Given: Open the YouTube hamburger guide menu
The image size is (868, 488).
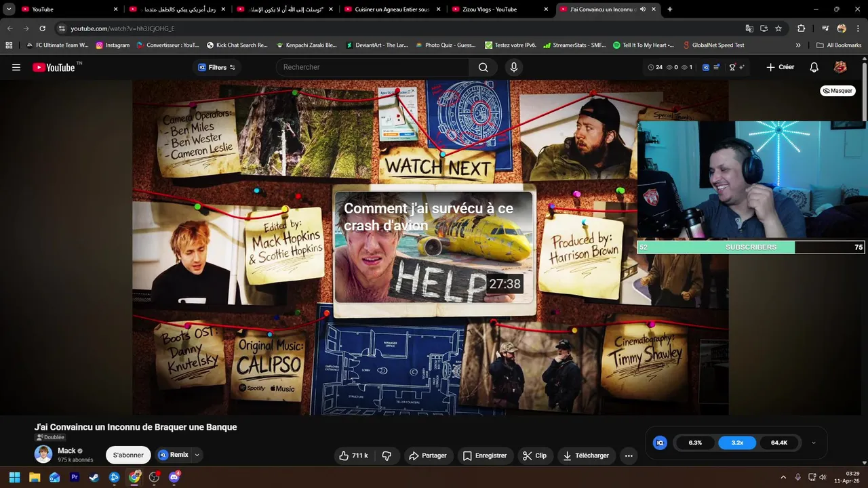Looking at the screenshot, I should pyautogui.click(x=16, y=67).
